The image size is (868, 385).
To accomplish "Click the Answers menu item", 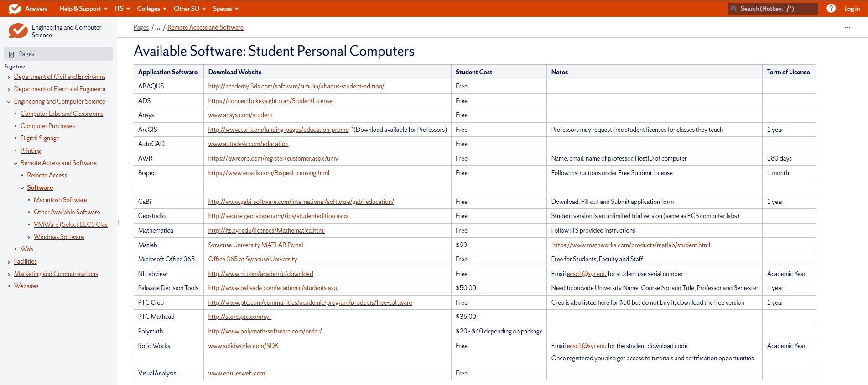I will [x=36, y=9].
